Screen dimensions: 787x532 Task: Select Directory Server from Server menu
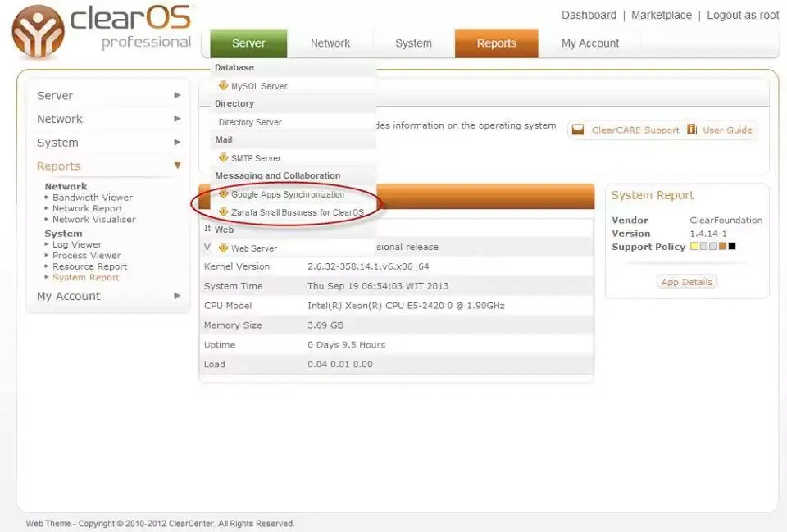tap(250, 122)
